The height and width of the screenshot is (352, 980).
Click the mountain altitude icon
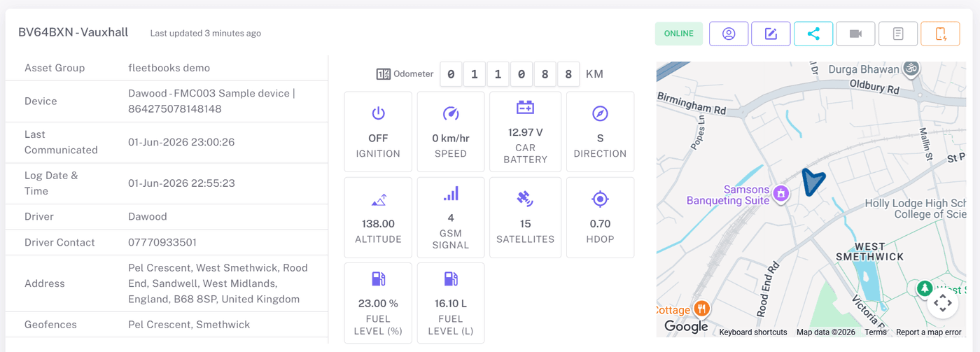pyautogui.click(x=379, y=200)
